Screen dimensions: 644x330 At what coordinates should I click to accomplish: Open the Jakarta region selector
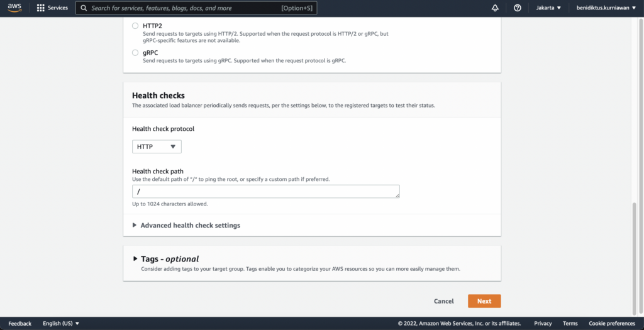click(548, 8)
